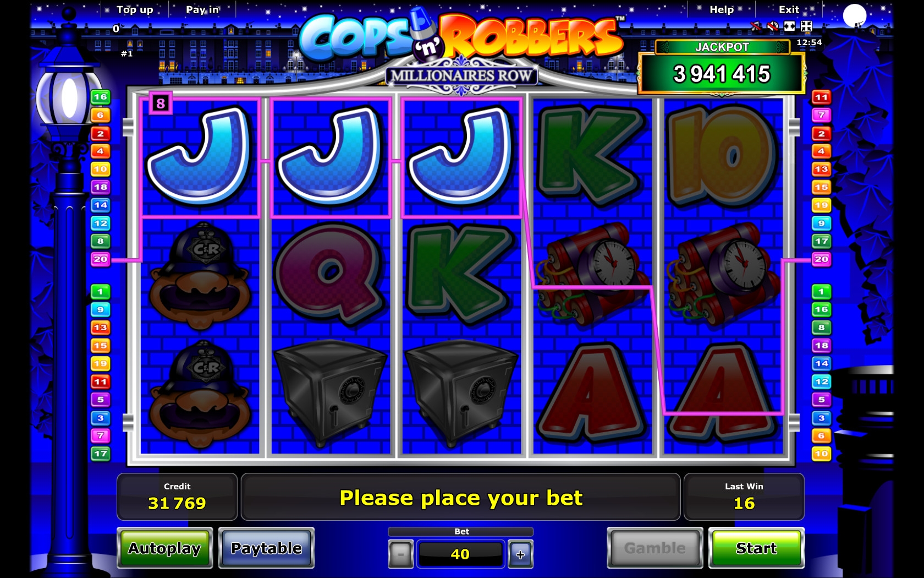This screenshot has height=578, width=924.
Task: Click the exit fullscreen arrows icon
Action: [x=806, y=26]
